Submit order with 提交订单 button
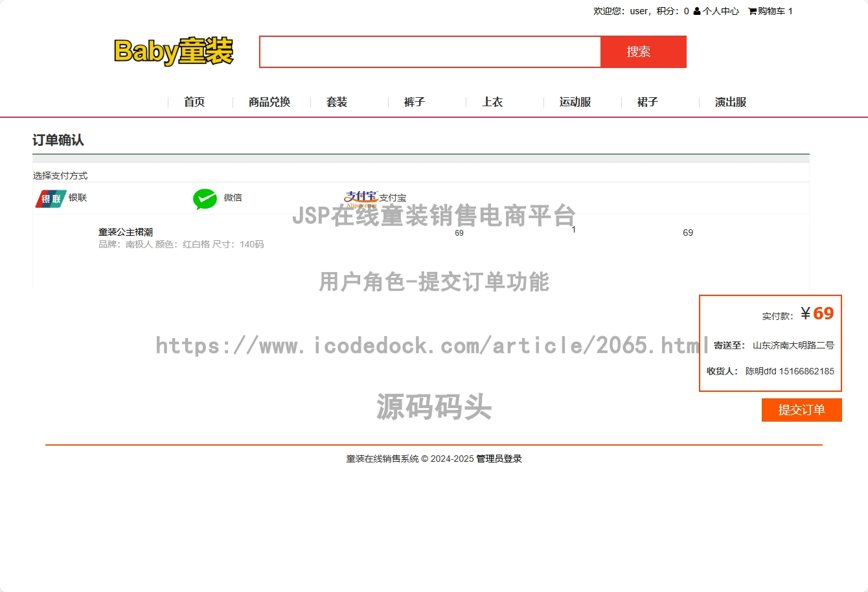The height and width of the screenshot is (592, 868). [x=802, y=410]
